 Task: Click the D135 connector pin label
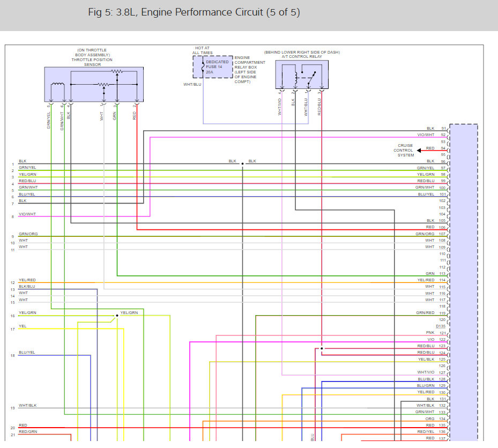(x=440, y=326)
